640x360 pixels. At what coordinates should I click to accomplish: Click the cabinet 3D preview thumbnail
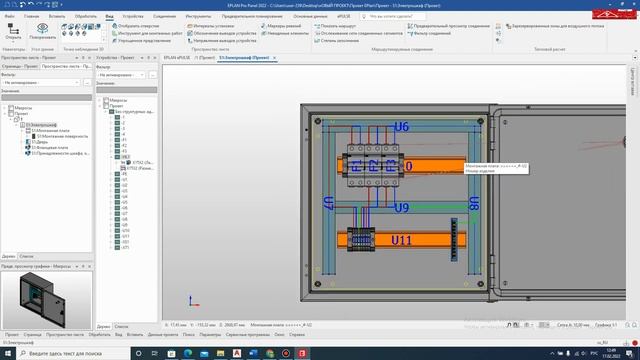tap(47, 300)
